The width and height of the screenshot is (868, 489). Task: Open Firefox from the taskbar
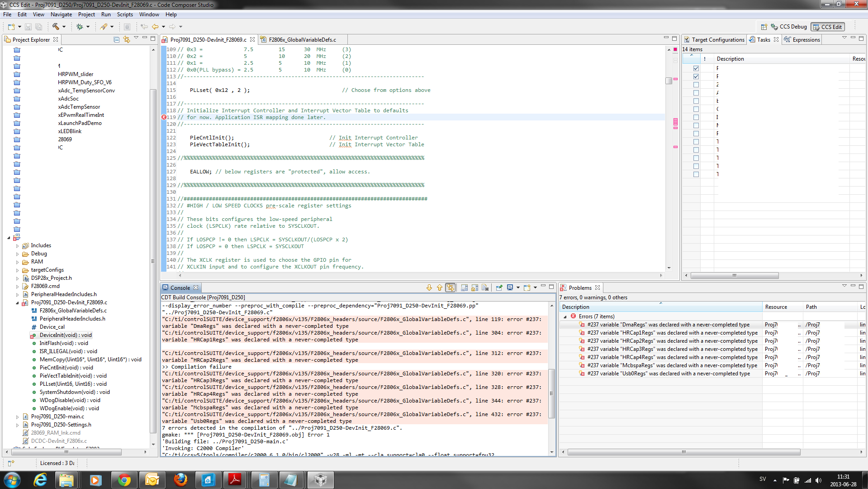[181, 480]
